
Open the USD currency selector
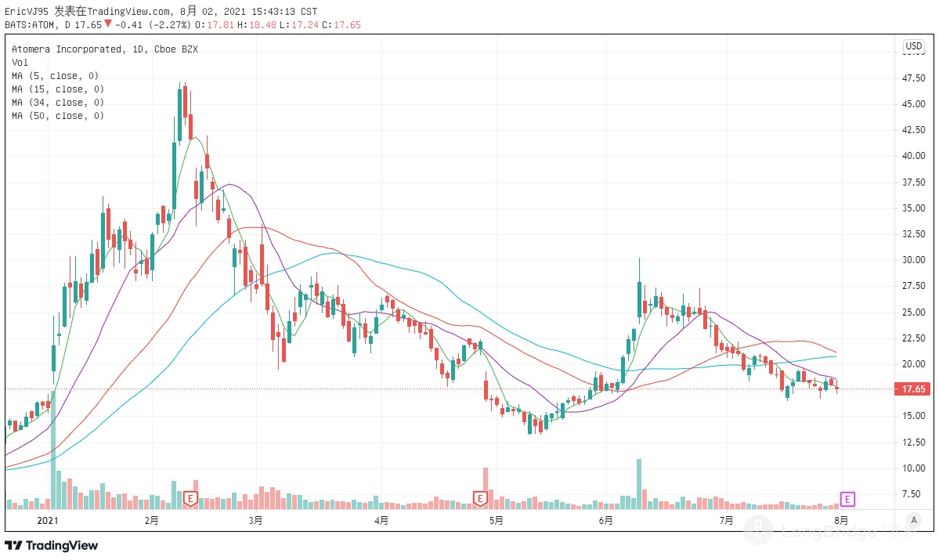(913, 47)
